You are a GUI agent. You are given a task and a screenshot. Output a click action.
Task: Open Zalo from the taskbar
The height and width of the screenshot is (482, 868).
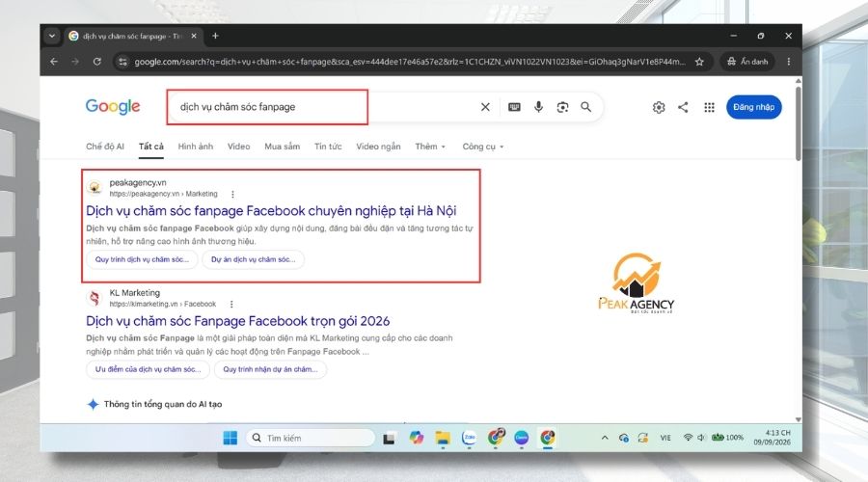[469, 438]
